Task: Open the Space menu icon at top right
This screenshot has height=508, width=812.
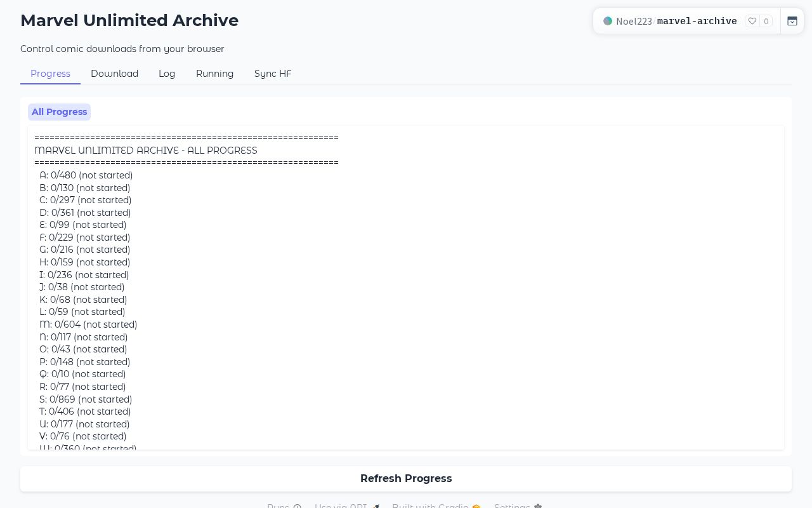Action: [x=792, y=21]
